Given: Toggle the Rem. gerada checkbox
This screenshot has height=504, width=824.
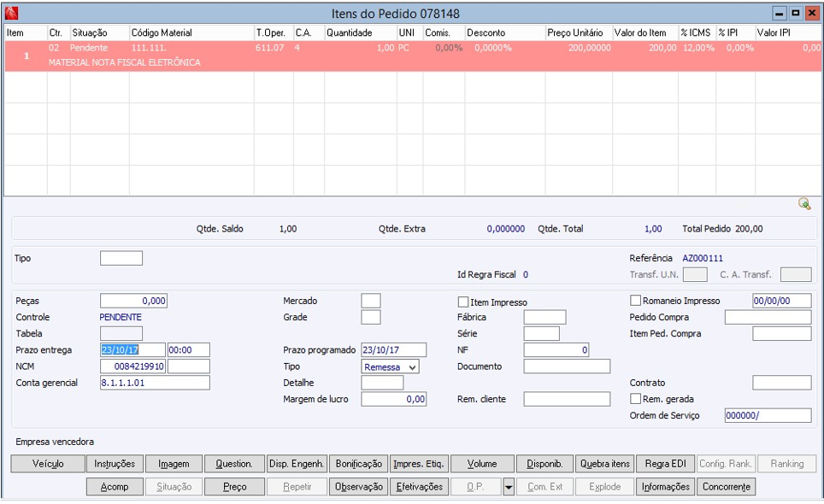Looking at the screenshot, I should 635,398.
